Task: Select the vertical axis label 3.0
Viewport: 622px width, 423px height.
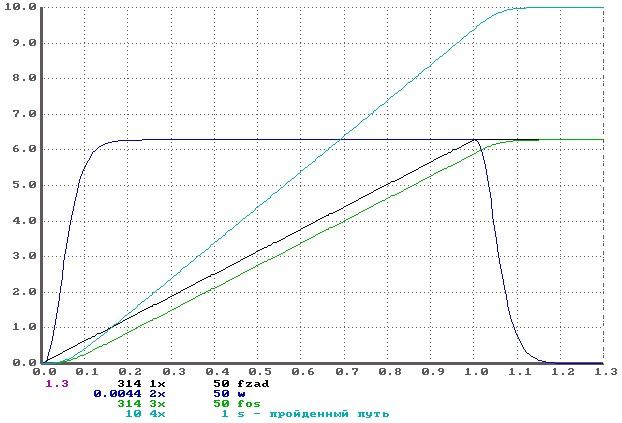Action: point(24,256)
